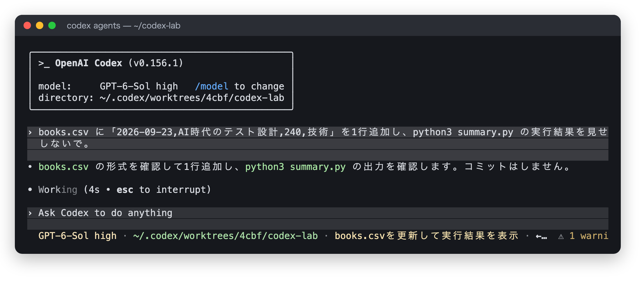
Task: Click the green 'books.csv' in the agent reply
Action: point(63,167)
